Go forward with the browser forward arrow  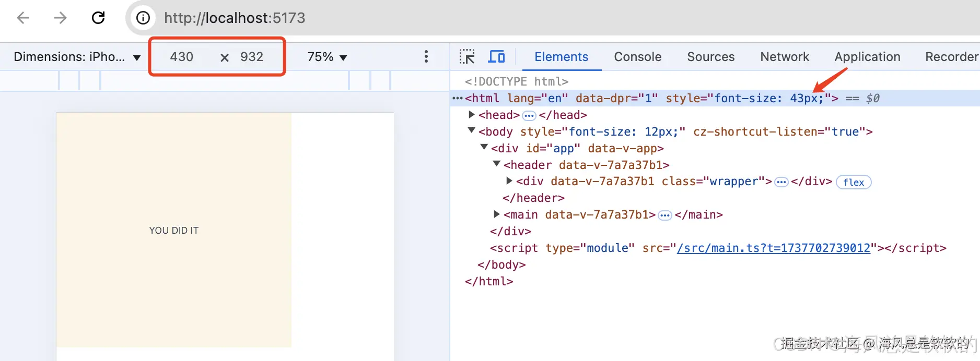click(x=61, y=18)
